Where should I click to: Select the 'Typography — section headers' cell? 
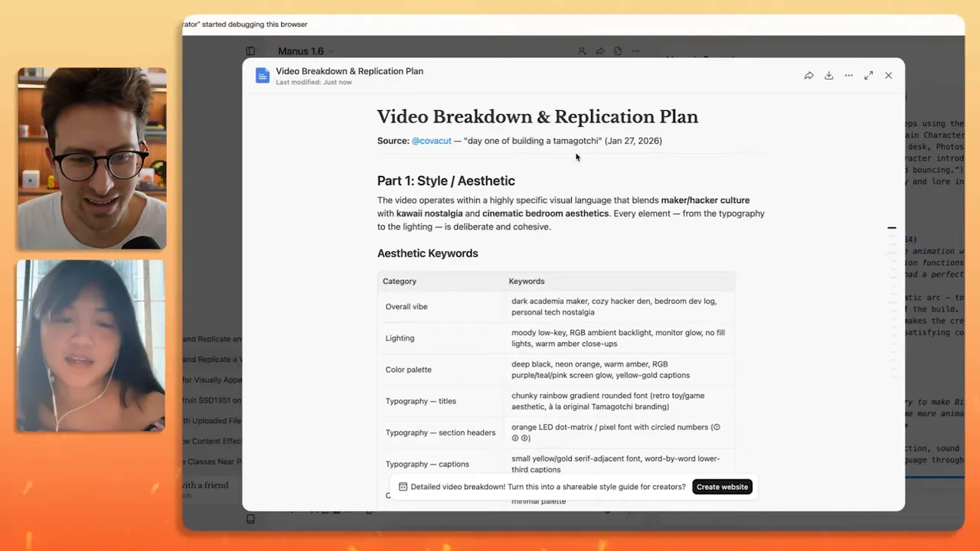[440, 432]
